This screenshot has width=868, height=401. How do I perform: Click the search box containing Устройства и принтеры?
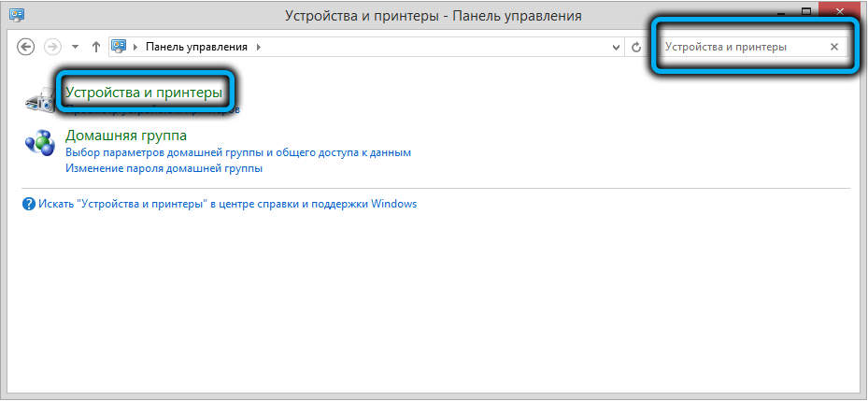point(738,47)
